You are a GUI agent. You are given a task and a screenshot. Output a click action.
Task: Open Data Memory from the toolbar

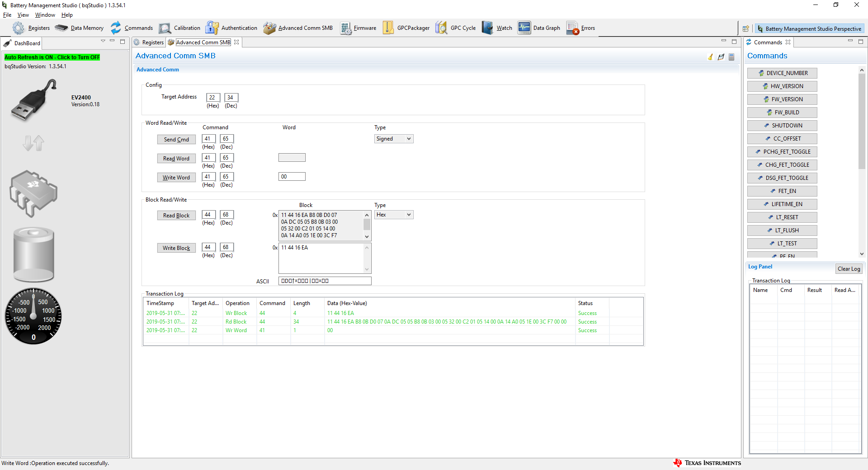click(80, 28)
